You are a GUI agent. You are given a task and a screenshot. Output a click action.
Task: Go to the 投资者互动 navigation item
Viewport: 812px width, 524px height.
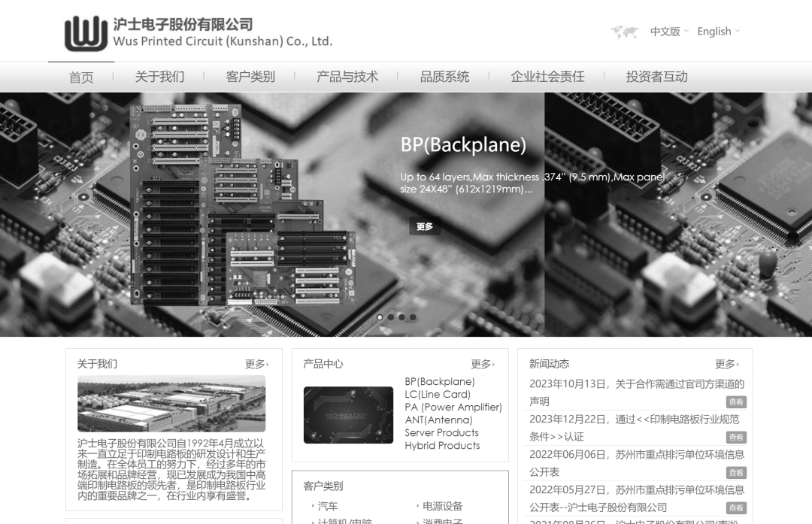656,77
